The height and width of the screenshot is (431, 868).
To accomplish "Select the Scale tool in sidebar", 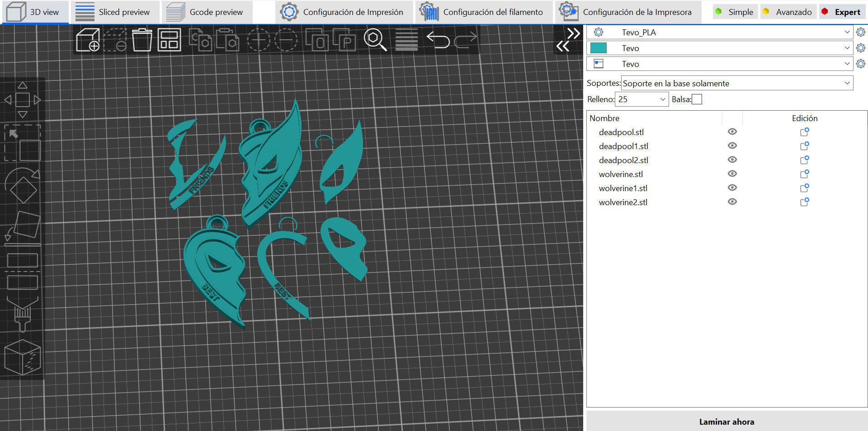I will point(22,143).
